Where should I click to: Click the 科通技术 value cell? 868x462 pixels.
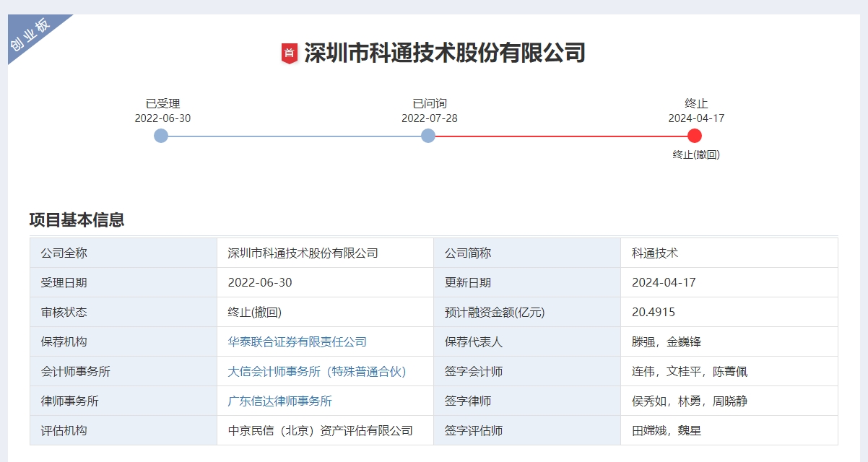[729, 253]
